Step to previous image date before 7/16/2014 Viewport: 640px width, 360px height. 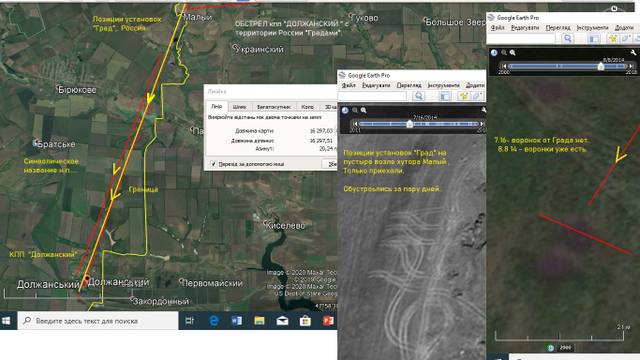point(355,123)
